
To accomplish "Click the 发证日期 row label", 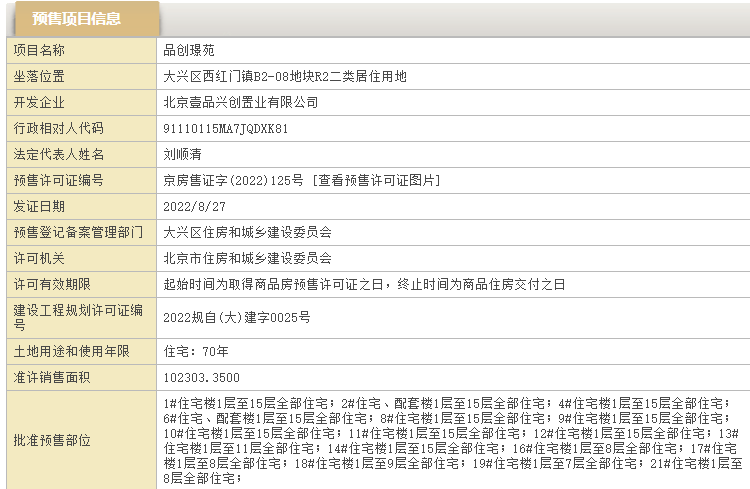I will (39, 206).
